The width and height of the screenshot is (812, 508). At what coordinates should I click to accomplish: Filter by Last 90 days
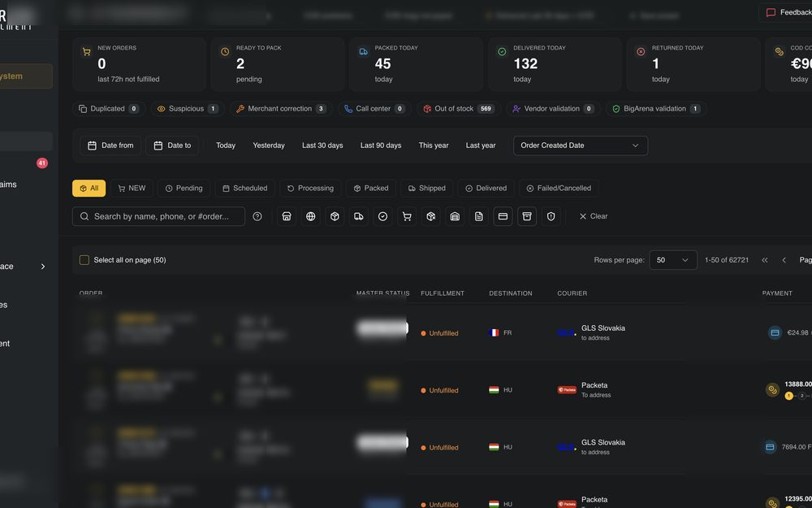pos(381,145)
